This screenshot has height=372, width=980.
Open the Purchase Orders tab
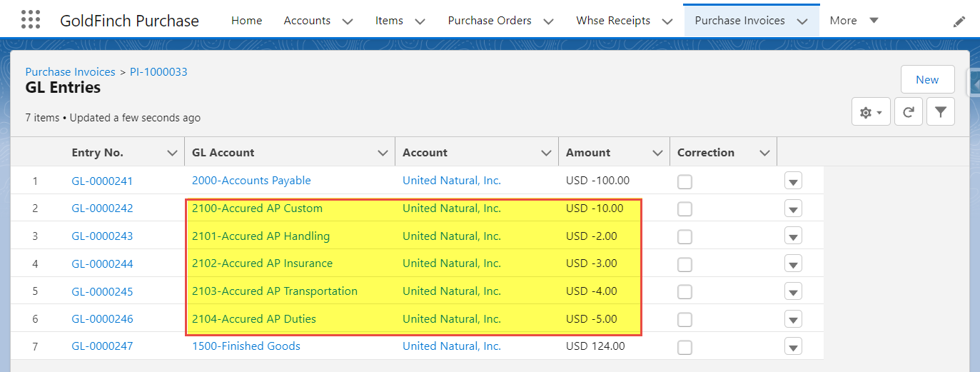pos(490,21)
